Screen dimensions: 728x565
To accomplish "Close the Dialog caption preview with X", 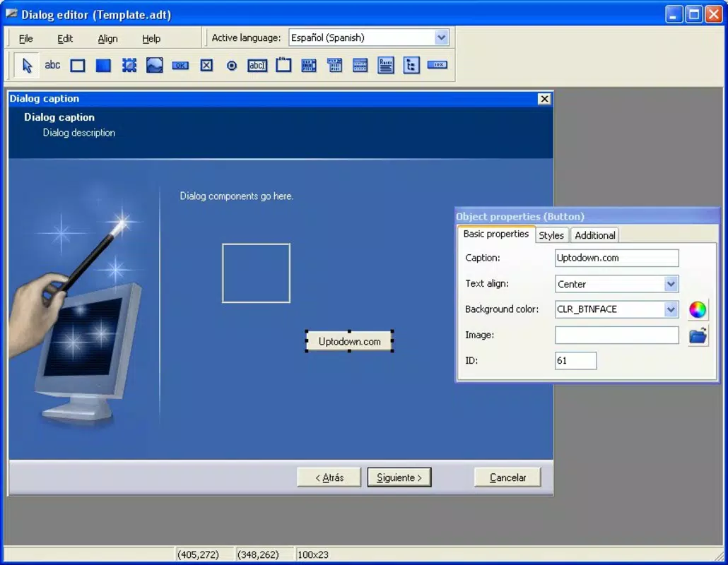I will point(545,99).
